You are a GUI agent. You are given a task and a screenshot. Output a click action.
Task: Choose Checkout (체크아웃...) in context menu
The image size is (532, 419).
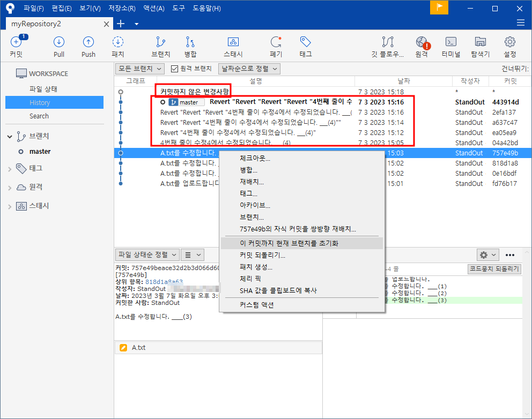[301, 158]
